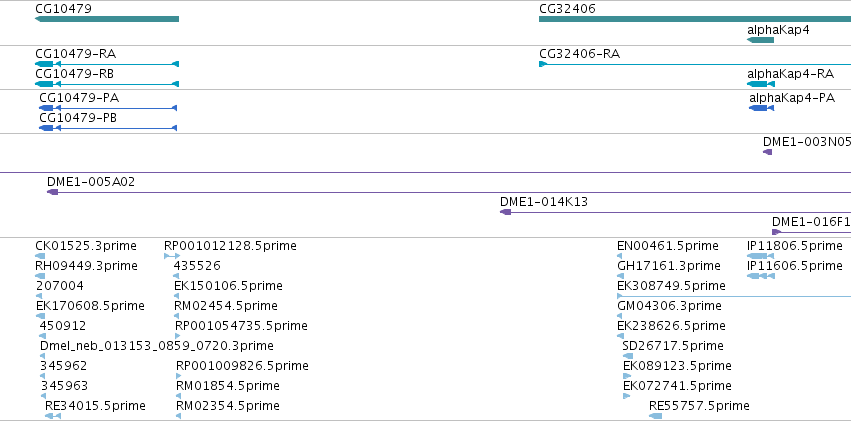
Task: Click the CG10479-PA protein feature
Action: (108, 108)
